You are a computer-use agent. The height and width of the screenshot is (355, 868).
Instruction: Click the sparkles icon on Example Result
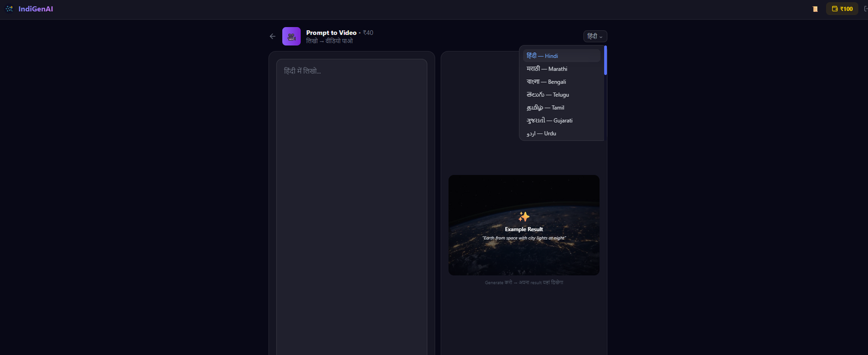(524, 217)
